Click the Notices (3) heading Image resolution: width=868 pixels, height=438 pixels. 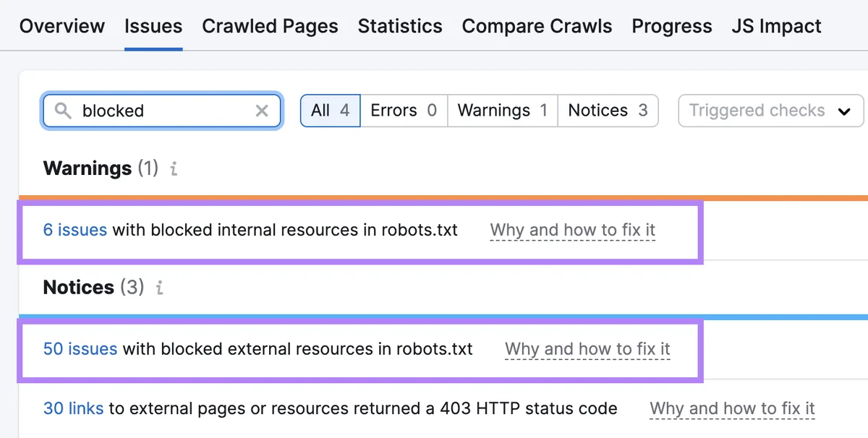click(93, 288)
